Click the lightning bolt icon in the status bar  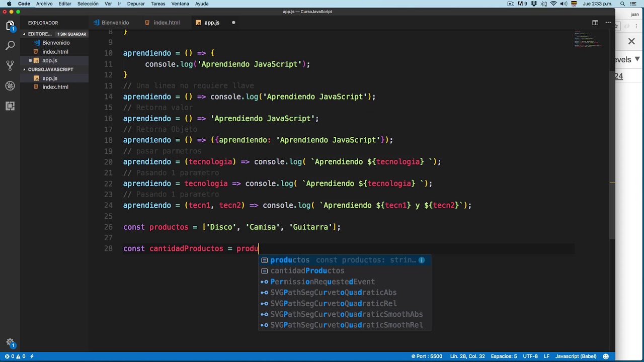(x=32, y=356)
